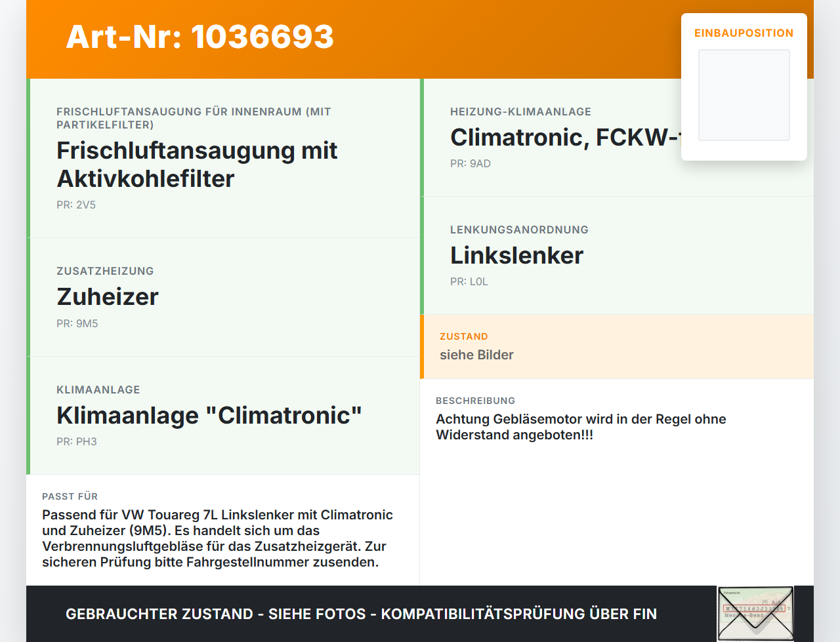Select the Zuheizer feature card
Viewport: 840px width, 642px height.
click(223, 297)
